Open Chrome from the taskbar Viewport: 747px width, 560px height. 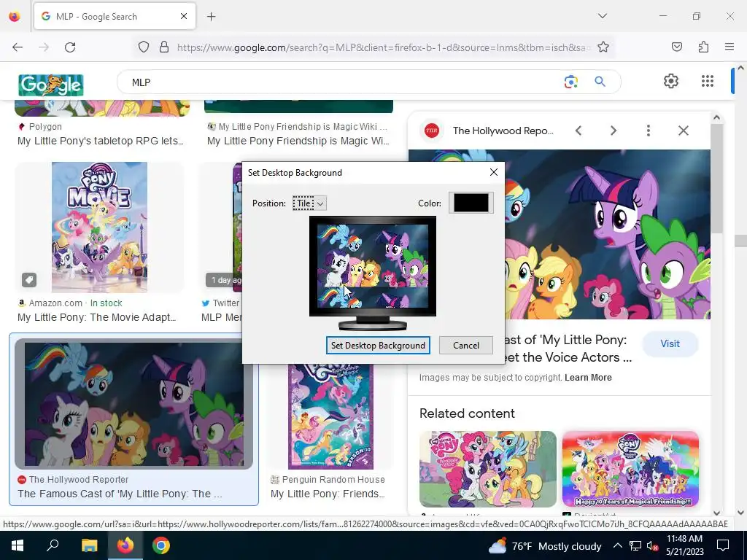[x=161, y=545]
